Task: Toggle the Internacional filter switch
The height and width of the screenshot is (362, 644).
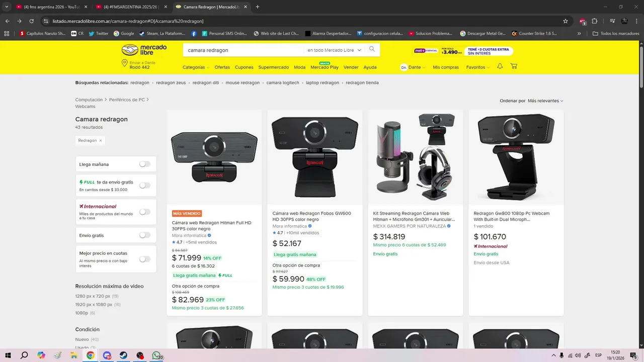Action: point(145,212)
